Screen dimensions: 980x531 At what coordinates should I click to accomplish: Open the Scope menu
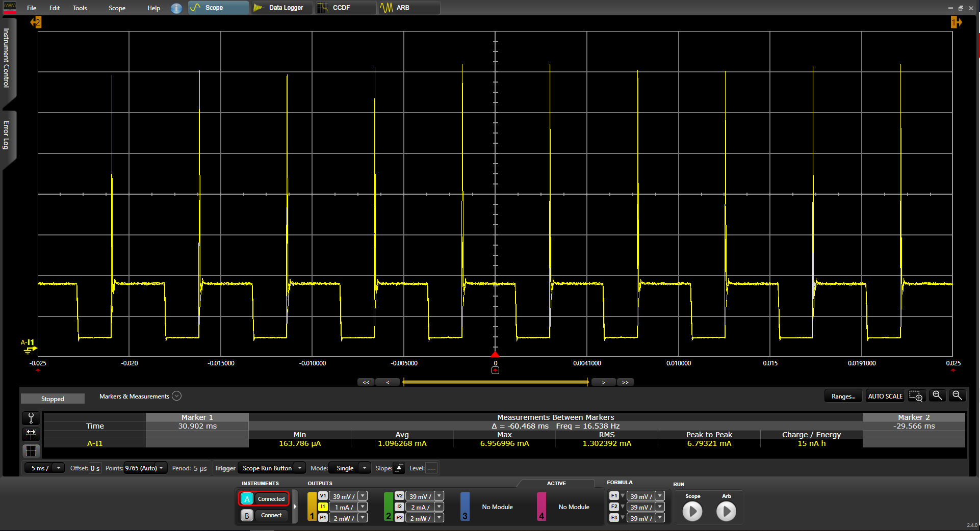[117, 8]
